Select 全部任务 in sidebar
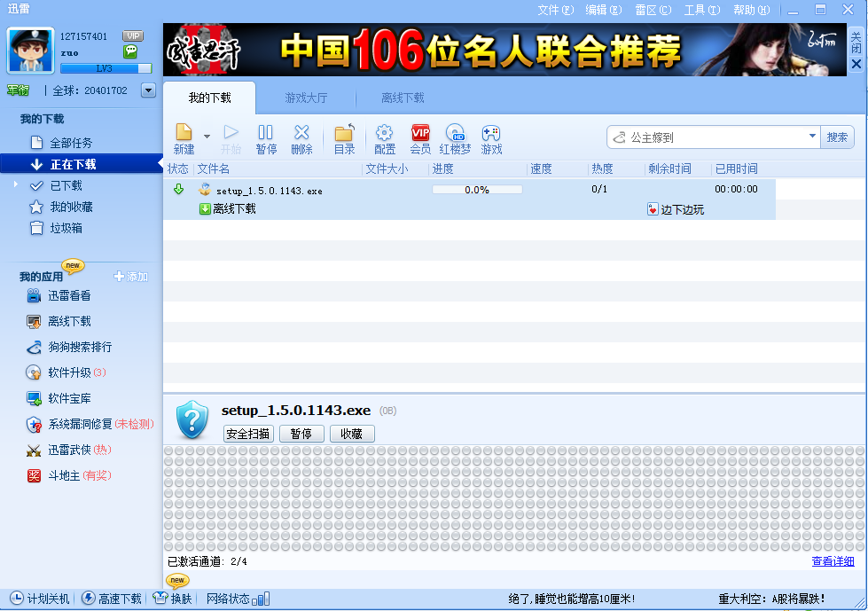 tap(71, 143)
